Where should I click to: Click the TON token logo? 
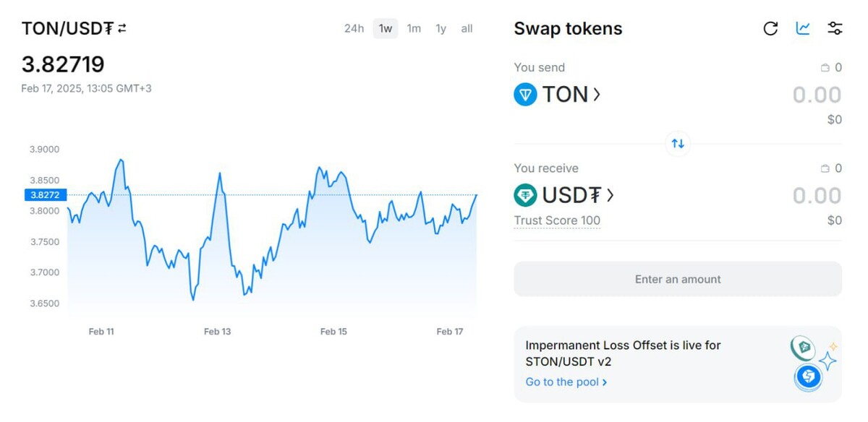[525, 95]
